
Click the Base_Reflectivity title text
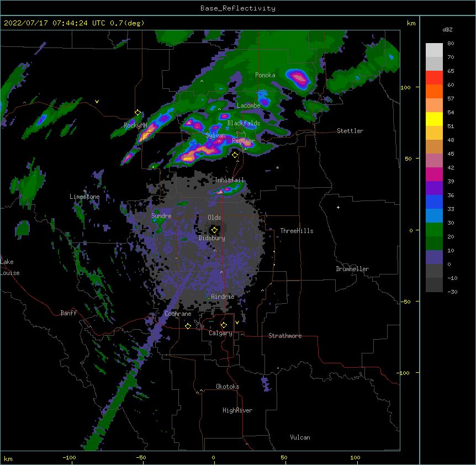[238, 8]
